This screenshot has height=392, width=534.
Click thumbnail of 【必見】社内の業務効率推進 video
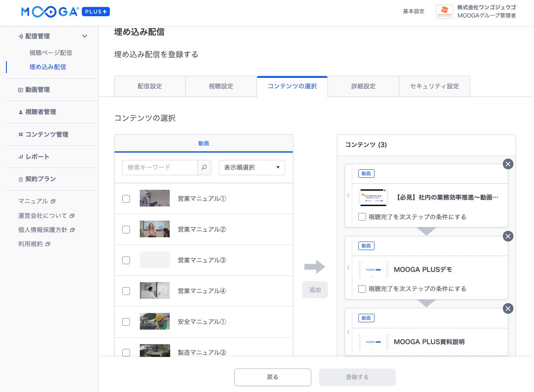[373, 197]
